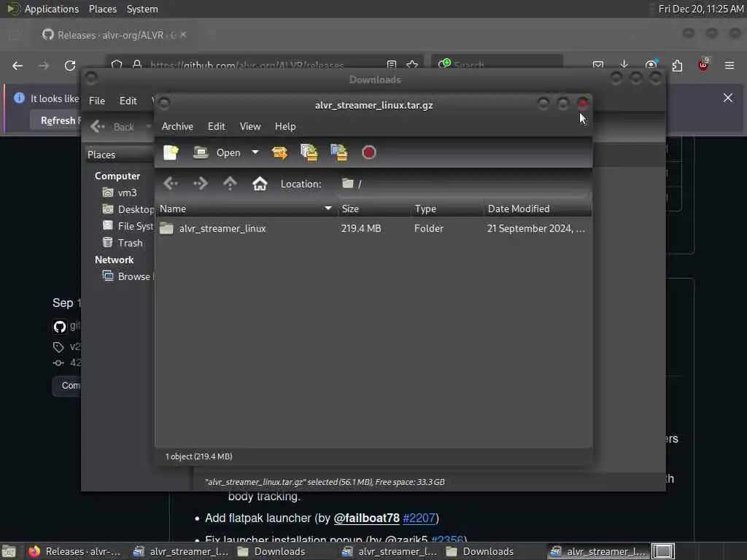This screenshot has height=560, width=747.
Task: Click the Location path field
Action: pyautogui.click(x=462, y=184)
